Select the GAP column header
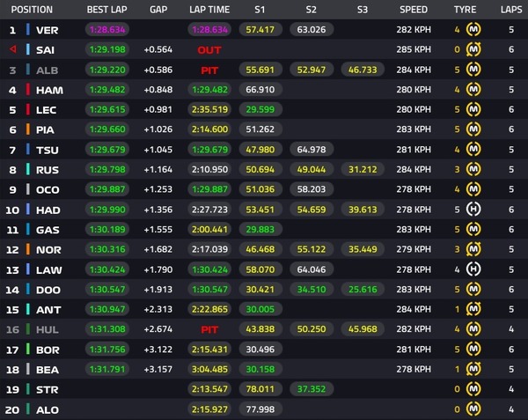The height and width of the screenshot is (420, 528). pyautogui.click(x=158, y=10)
